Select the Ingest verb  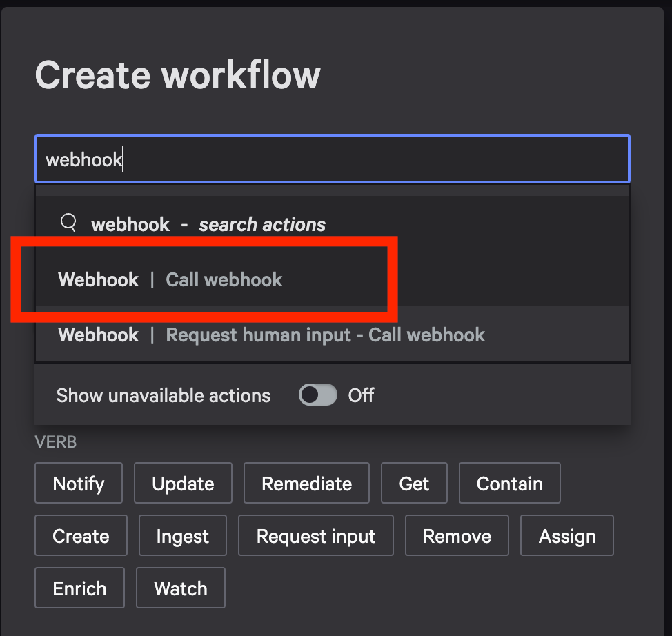(182, 535)
